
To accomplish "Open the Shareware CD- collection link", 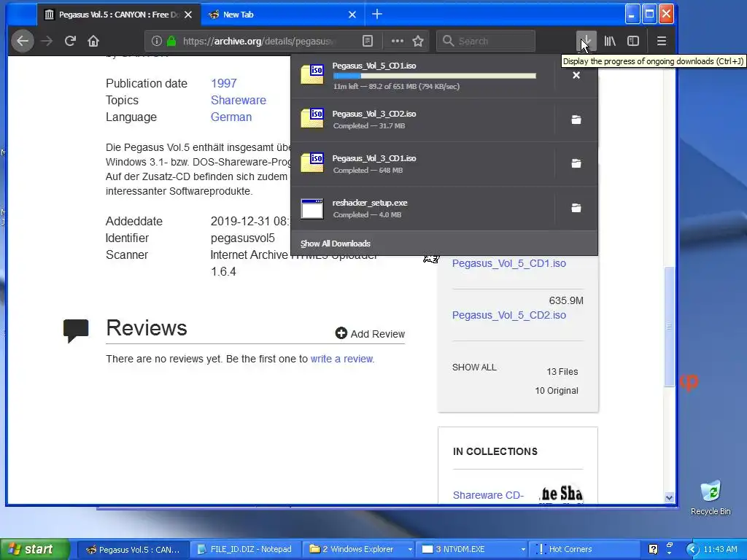I will point(488,495).
